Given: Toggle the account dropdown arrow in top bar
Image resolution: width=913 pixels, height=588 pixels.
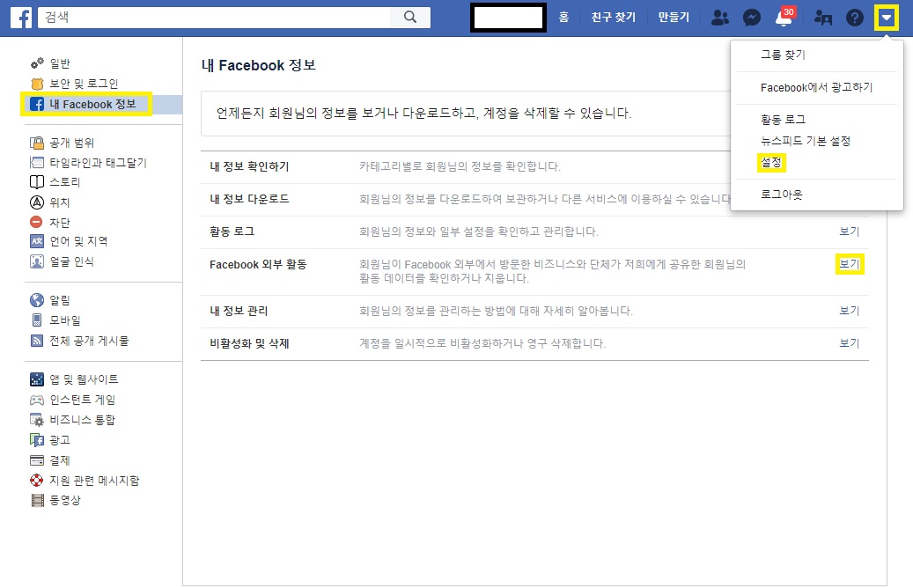Looking at the screenshot, I should 887,18.
